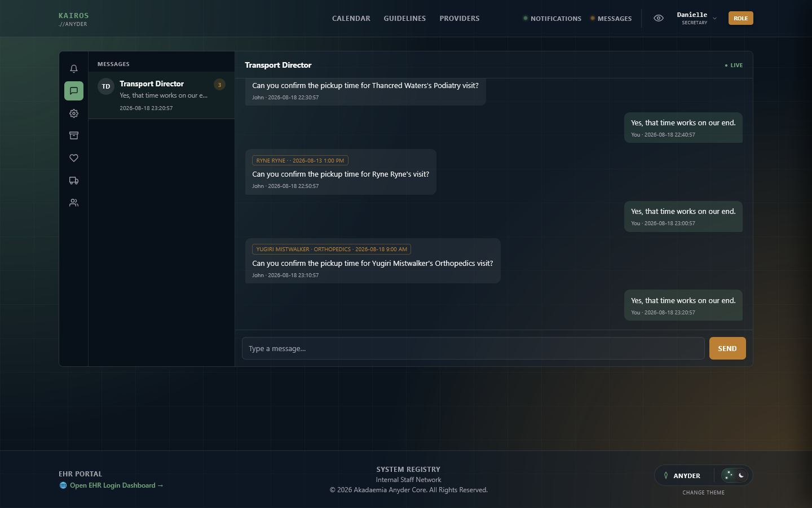Screen dimensions: 812x508
Task: Click the LIVE status indicator
Action: 734,65
